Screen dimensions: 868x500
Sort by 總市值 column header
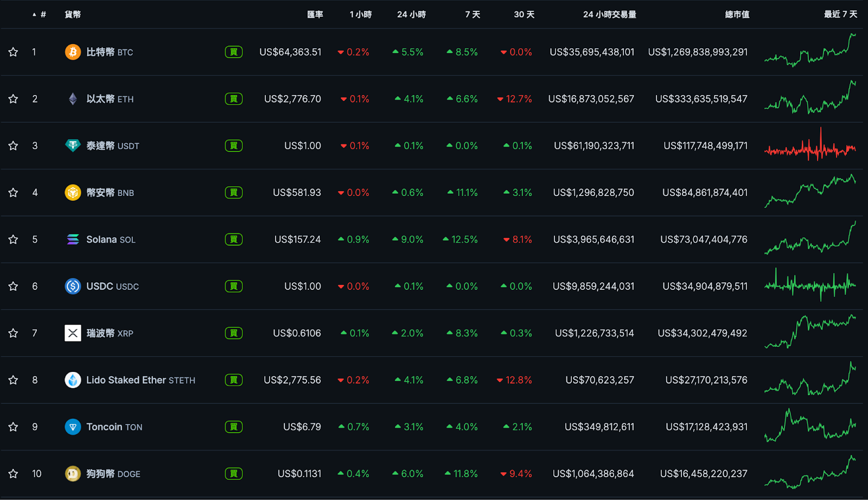(737, 15)
